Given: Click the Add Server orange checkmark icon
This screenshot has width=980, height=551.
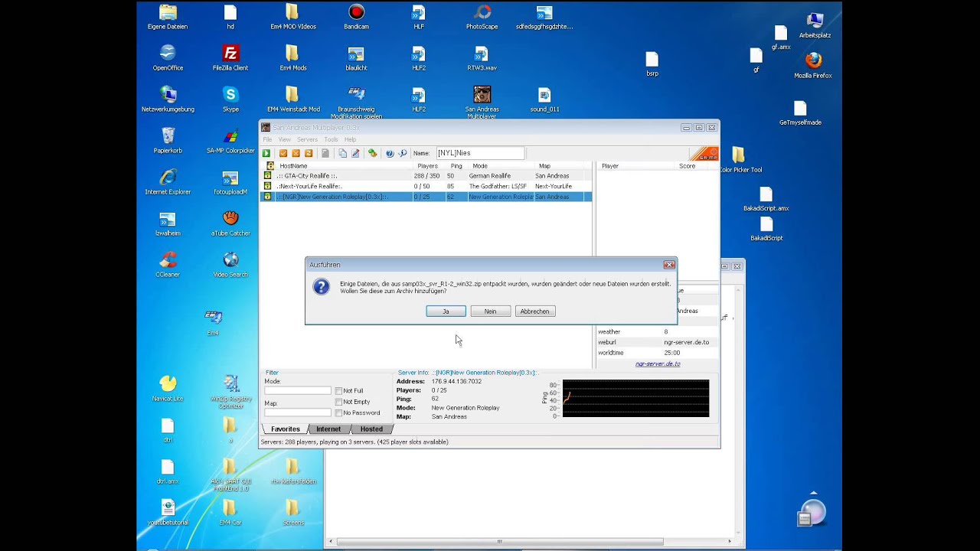Looking at the screenshot, I should point(283,153).
